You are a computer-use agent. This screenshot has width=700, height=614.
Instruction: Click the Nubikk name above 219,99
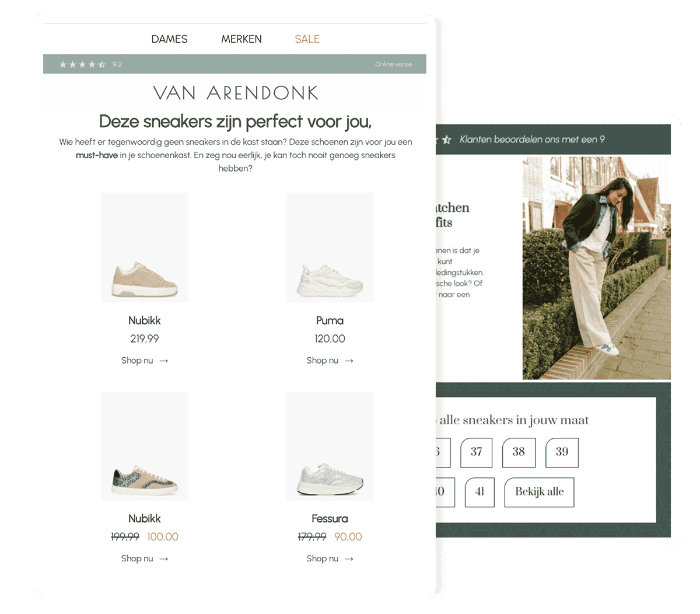click(x=145, y=320)
